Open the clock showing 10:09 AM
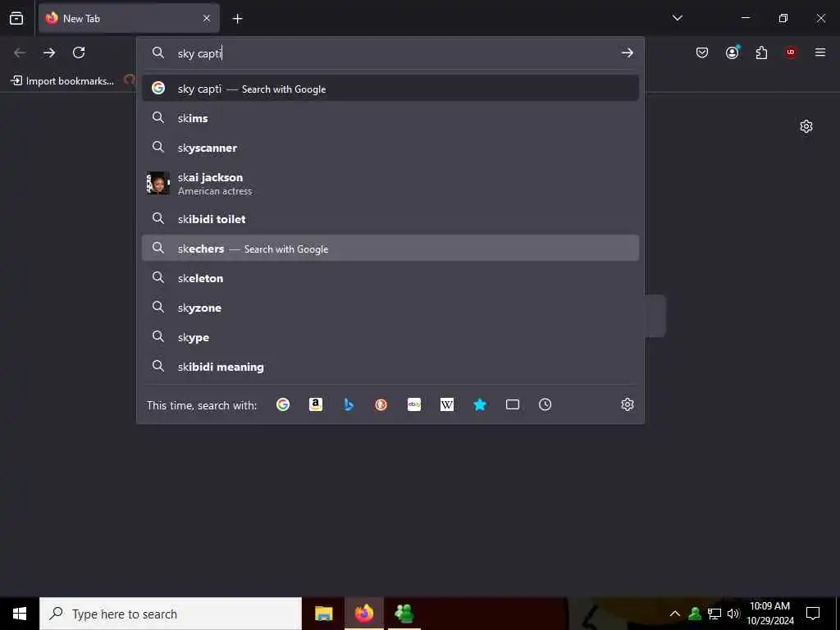840x630 pixels. coord(769,614)
